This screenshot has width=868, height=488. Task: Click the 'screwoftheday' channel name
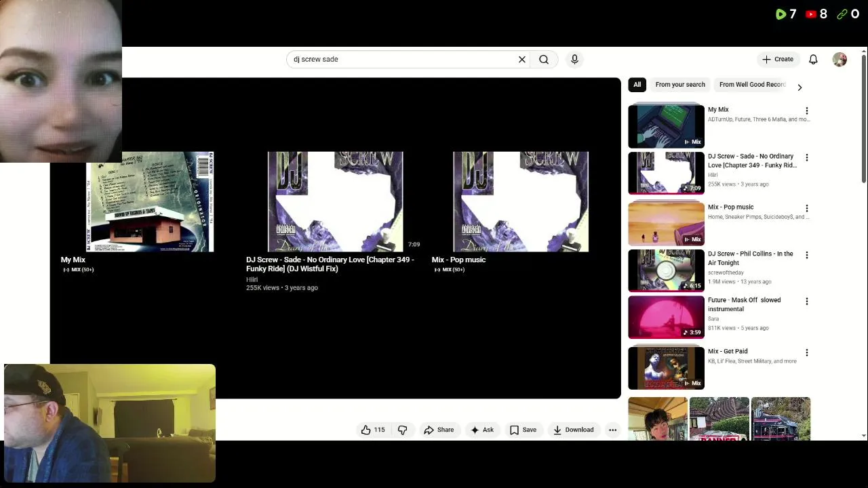pos(726,272)
